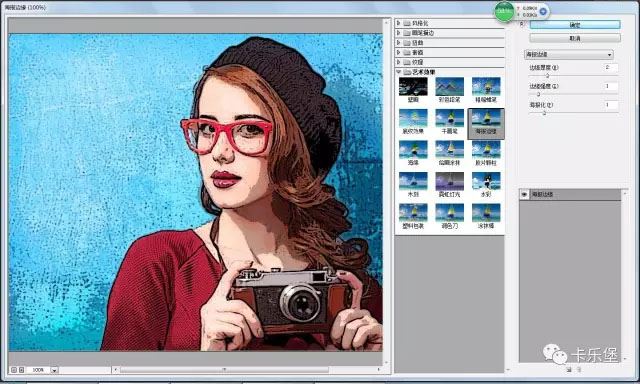This screenshot has width=640, height=384.
Task: Click the 边缘厚度 (Edge Thickness) slider handle
Action: tap(547, 75)
